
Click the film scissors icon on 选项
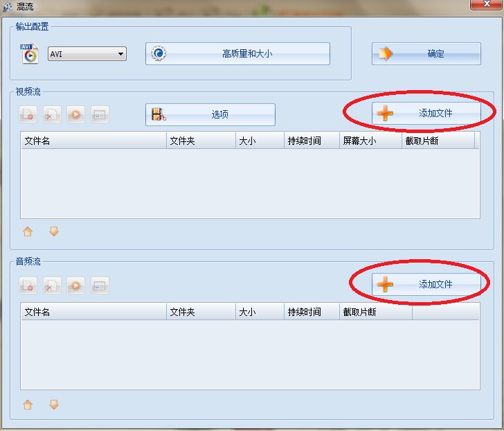pyautogui.click(x=159, y=114)
